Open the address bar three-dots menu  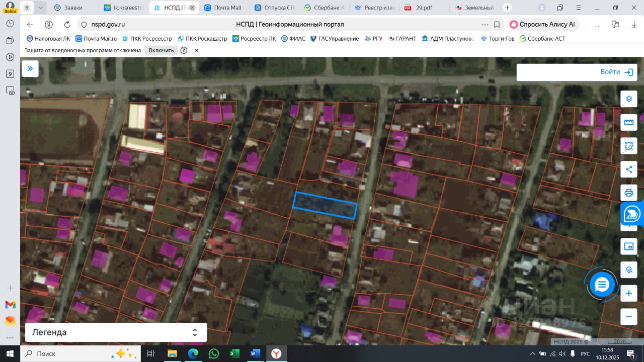[485, 25]
